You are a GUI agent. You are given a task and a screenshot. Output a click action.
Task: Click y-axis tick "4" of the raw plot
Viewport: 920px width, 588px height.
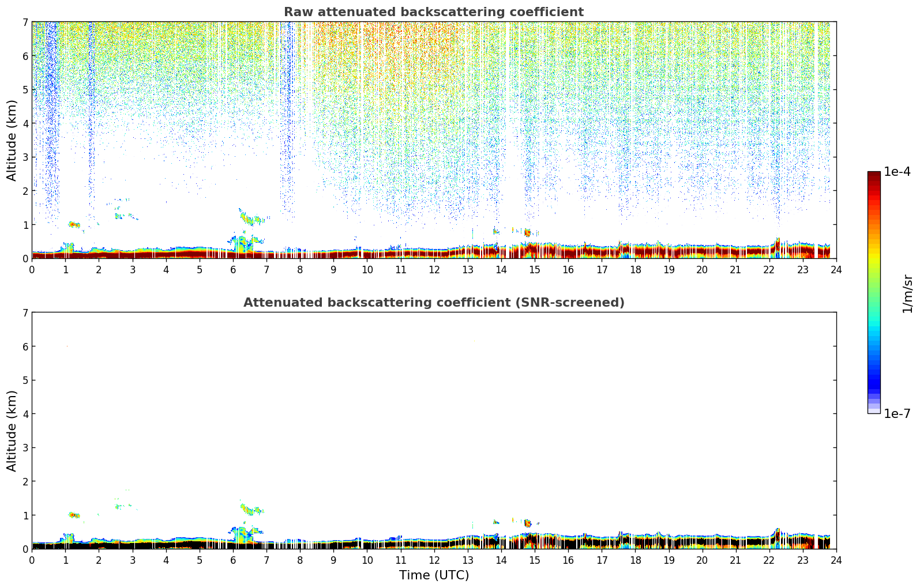pyautogui.click(x=25, y=123)
